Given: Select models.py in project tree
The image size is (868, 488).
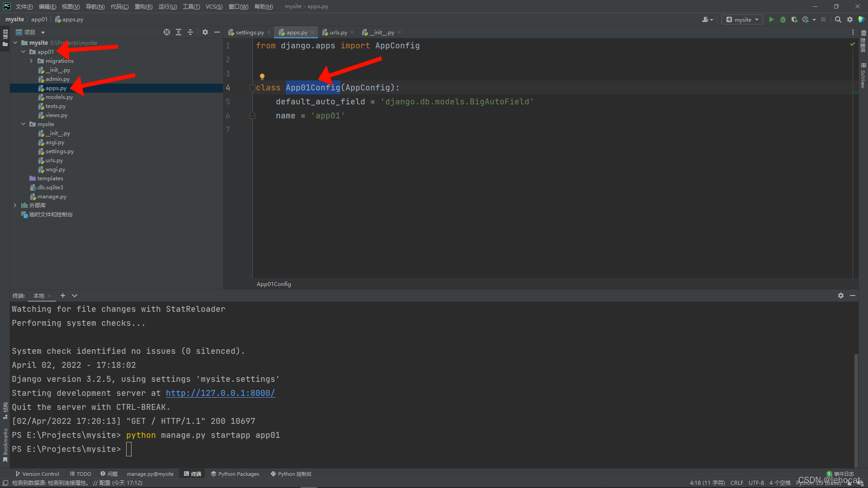Looking at the screenshot, I should pos(59,97).
